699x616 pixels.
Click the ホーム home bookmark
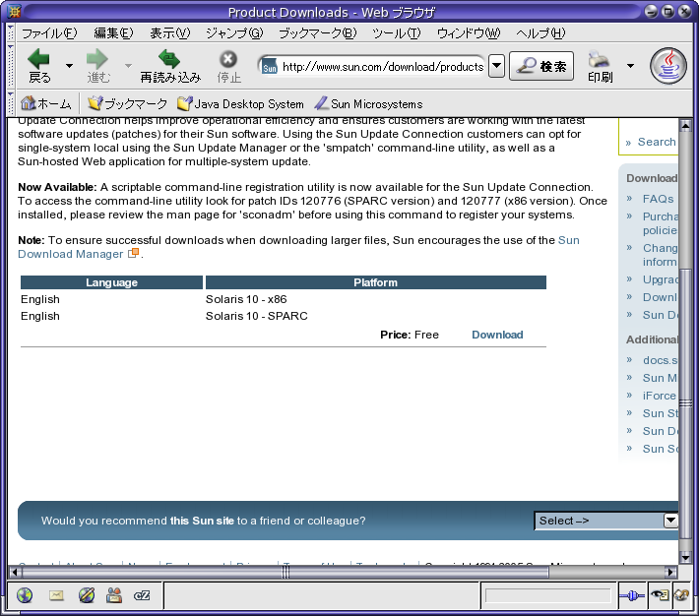[x=46, y=103]
